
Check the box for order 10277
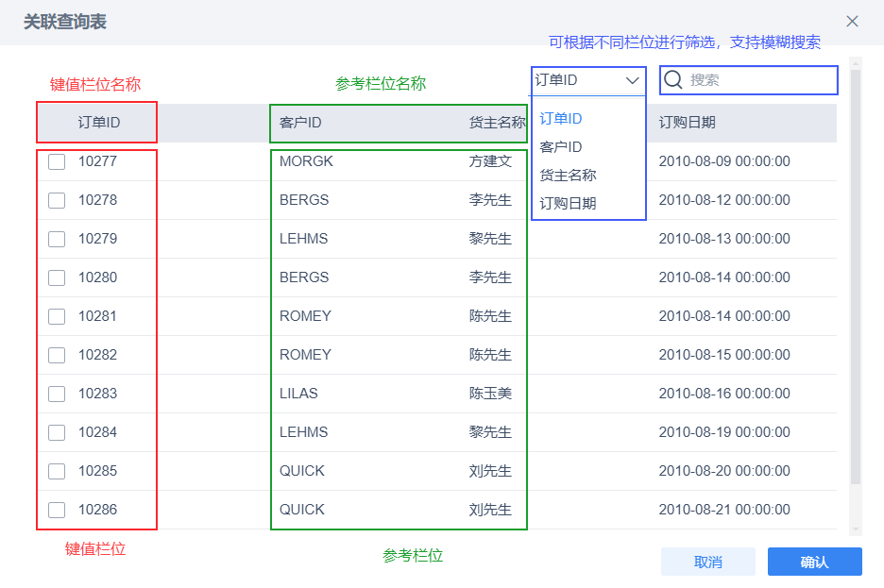pos(57,161)
